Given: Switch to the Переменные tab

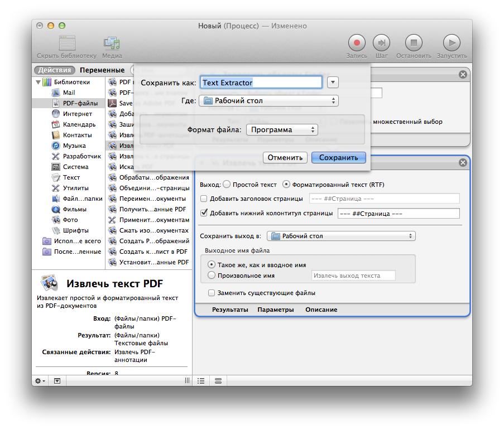Looking at the screenshot, I should (x=102, y=70).
